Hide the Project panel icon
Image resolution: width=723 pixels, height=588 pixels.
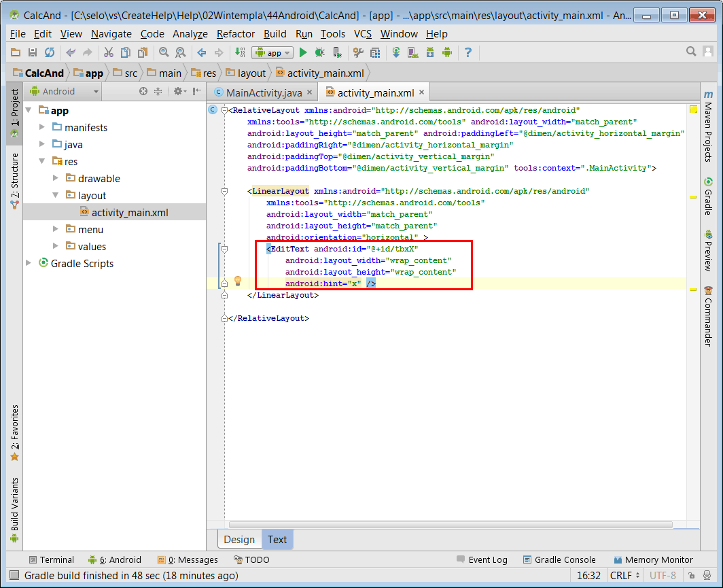197,91
